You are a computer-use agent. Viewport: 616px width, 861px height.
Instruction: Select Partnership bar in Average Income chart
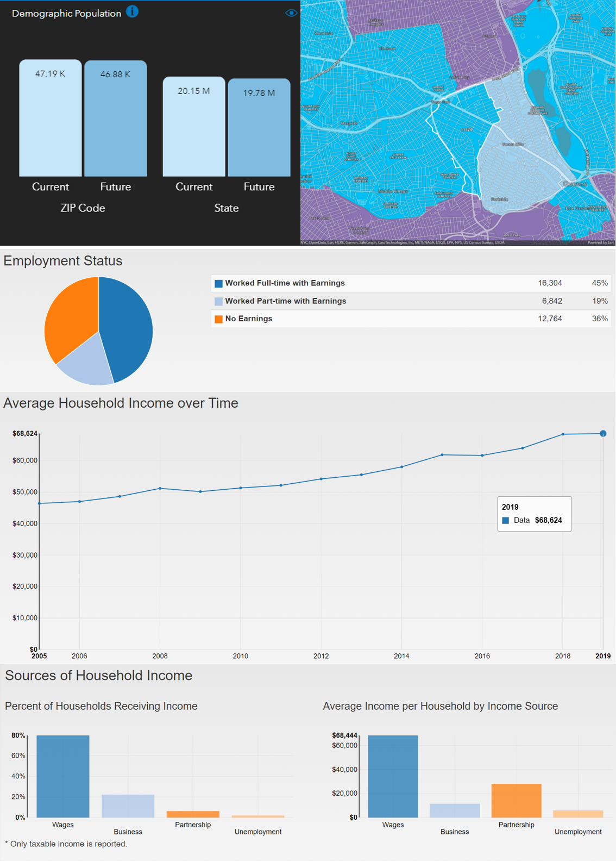click(516, 801)
